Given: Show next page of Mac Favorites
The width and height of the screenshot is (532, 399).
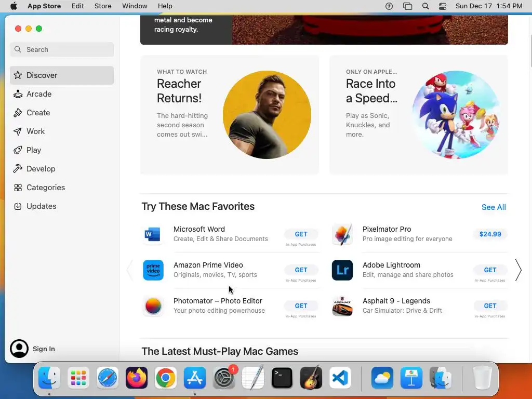Looking at the screenshot, I should click(x=518, y=270).
